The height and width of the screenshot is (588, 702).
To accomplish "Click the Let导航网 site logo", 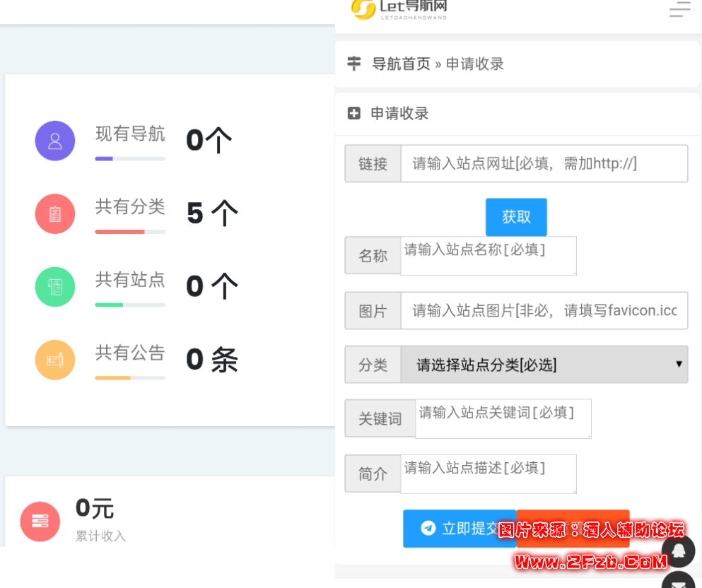I will pyautogui.click(x=399, y=8).
